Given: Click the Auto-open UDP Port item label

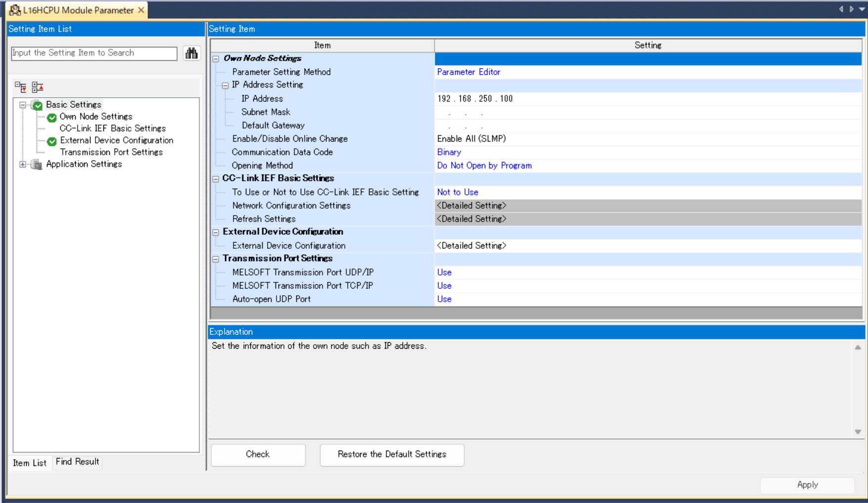Looking at the screenshot, I should coord(272,299).
